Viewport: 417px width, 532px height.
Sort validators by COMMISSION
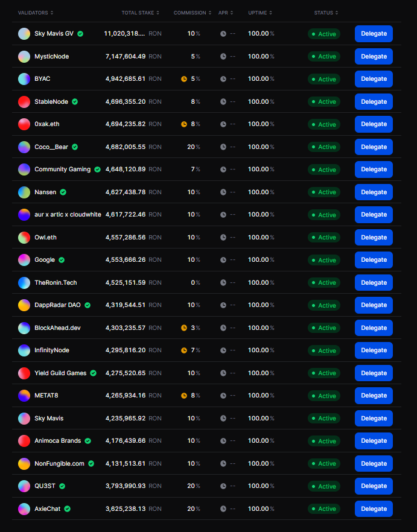[192, 12]
